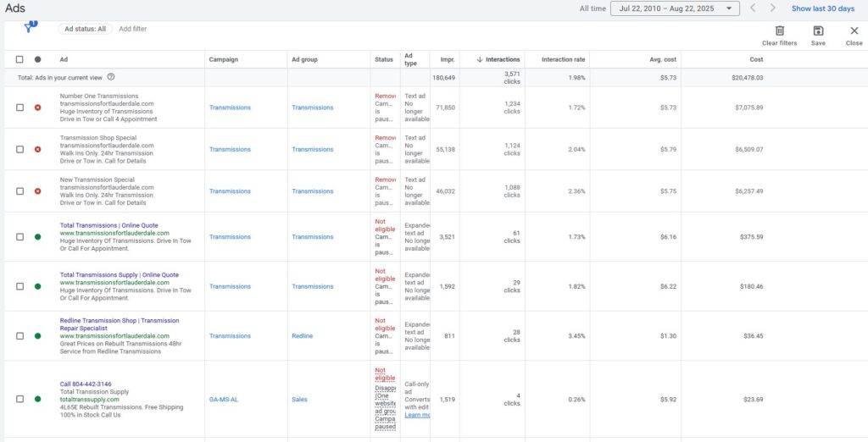The width and height of the screenshot is (868, 442).
Task: Click the Save filter icon
Action: coord(818,31)
